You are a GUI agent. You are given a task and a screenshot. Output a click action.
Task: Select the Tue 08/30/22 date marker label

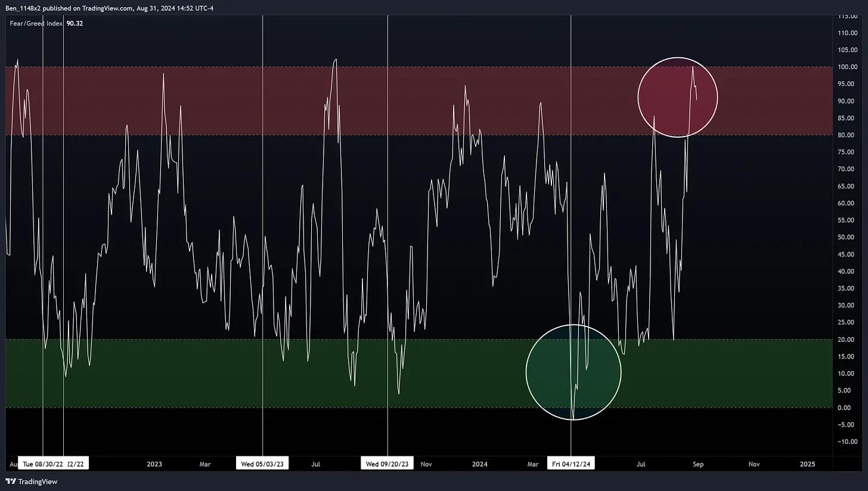(43, 464)
